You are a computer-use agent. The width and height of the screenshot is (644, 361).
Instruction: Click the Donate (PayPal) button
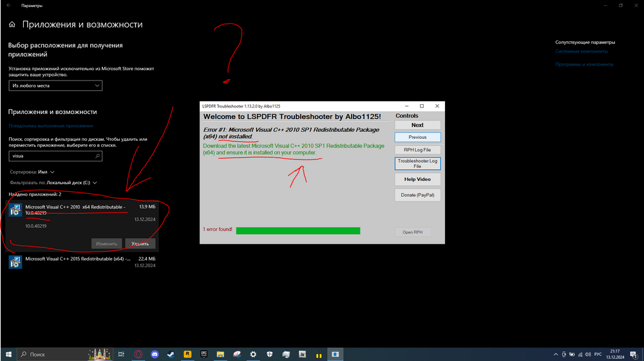point(417,195)
